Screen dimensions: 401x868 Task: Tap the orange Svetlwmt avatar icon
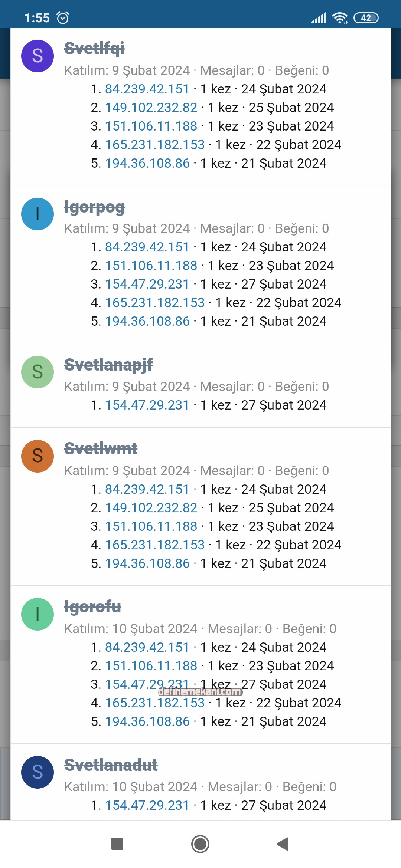pyautogui.click(x=38, y=456)
